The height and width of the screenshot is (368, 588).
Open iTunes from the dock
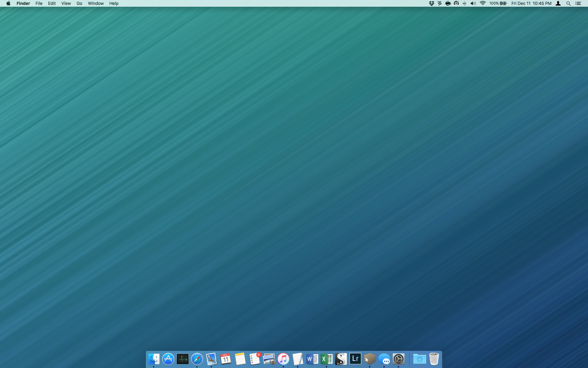coord(283,359)
